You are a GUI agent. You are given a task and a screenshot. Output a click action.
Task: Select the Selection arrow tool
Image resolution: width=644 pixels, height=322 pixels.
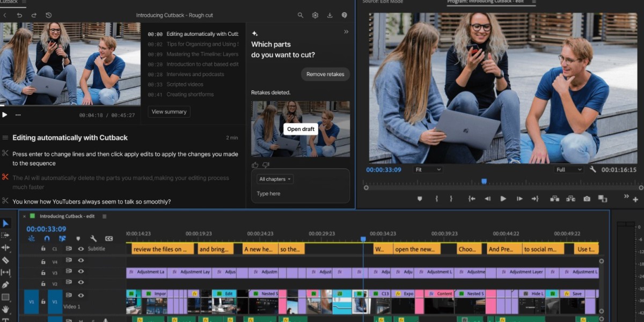click(5, 223)
